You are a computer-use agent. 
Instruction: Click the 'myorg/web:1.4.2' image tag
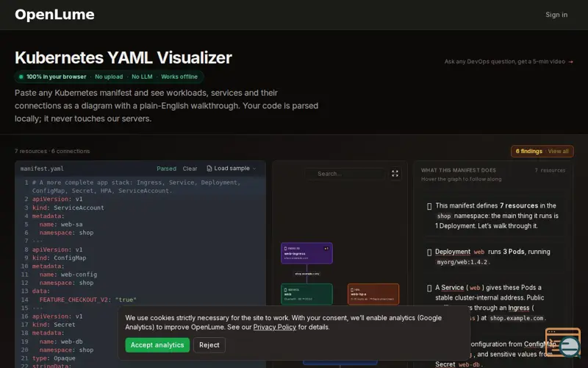(x=462, y=262)
